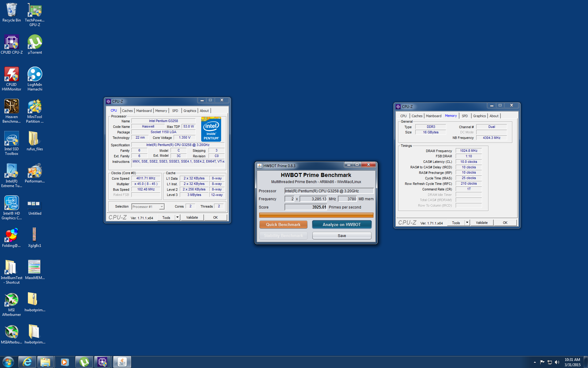Launch Intel SSD Toolbox icon
The image size is (588, 368).
tap(12, 144)
